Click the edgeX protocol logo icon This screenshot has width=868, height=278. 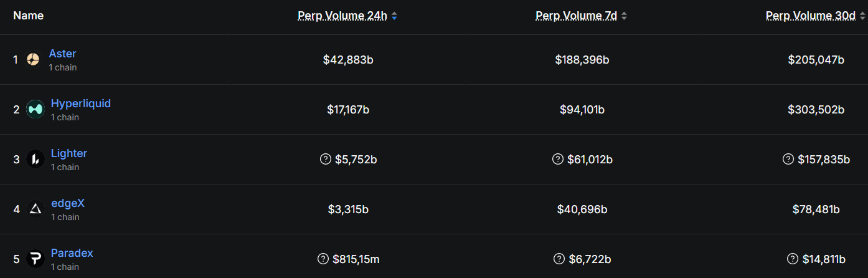coord(35,209)
